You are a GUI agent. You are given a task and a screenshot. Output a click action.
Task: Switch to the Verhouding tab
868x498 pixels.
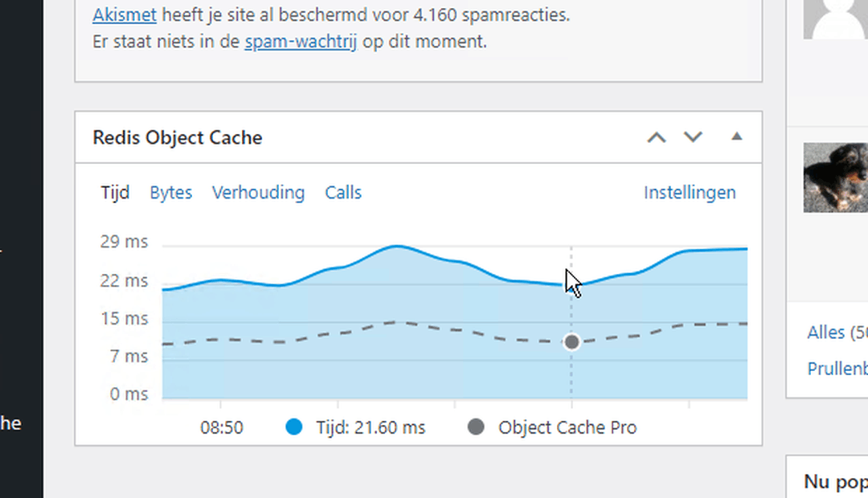pyautogui.click(x=259, y=193)
